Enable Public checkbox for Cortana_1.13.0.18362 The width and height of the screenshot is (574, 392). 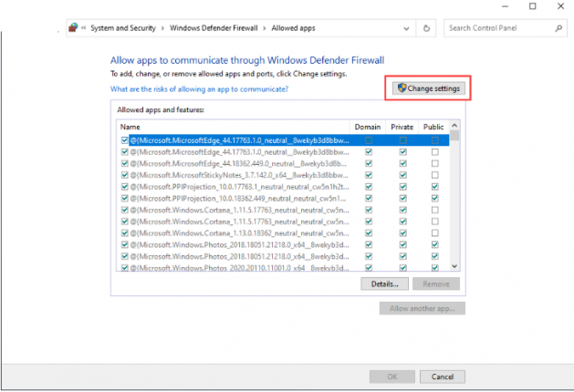click(x=435, y=233)
